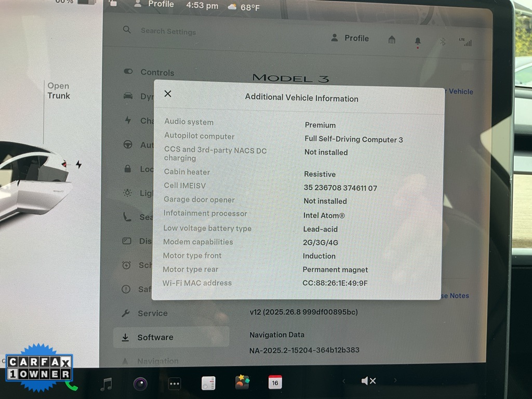The height and width of the screenshot is (399, 532).
Task: Select Controls in the settings sidebar
Action: [x=157, y=72]
